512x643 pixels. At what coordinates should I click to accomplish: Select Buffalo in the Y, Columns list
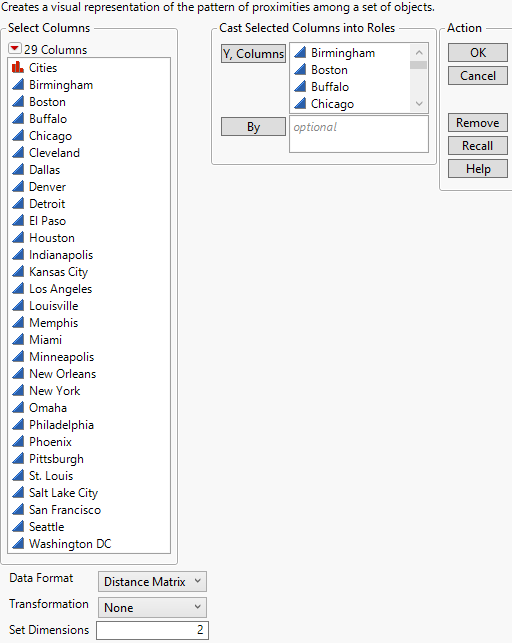(330, 87)
